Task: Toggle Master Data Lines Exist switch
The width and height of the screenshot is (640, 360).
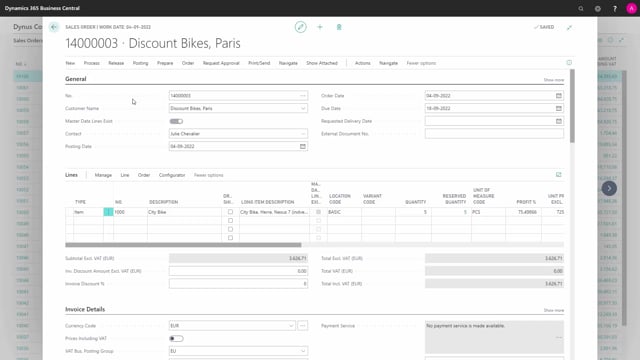Action: (x=176, y=121)
